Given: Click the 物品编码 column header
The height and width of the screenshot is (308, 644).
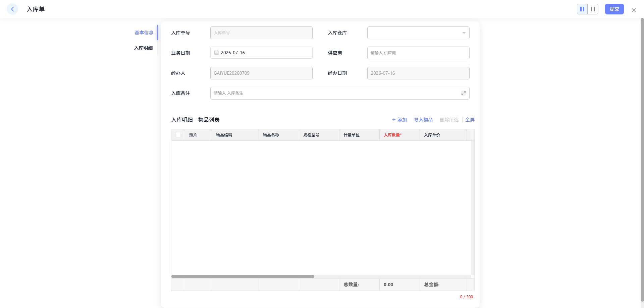Looking at the screenshot, I should (235, 135).
